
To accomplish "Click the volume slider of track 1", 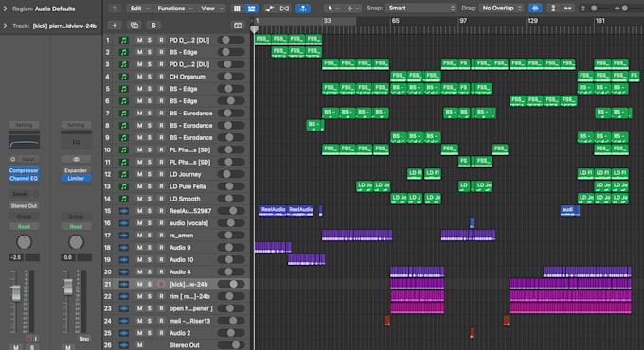I will click(231, 41).
